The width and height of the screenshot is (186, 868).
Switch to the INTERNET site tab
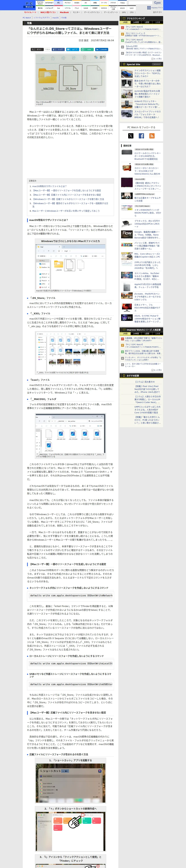point(49,3)
